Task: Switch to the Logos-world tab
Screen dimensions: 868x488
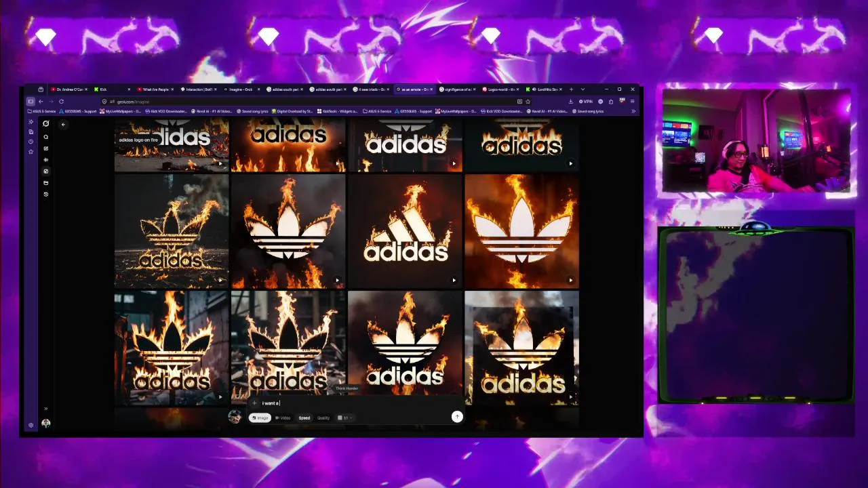Action: tap(502, 89)
